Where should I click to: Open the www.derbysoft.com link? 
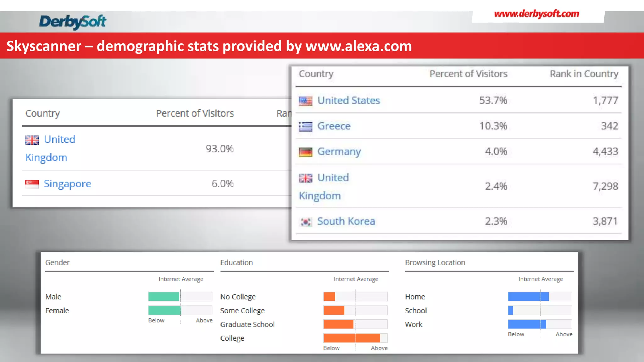point(536,14)
